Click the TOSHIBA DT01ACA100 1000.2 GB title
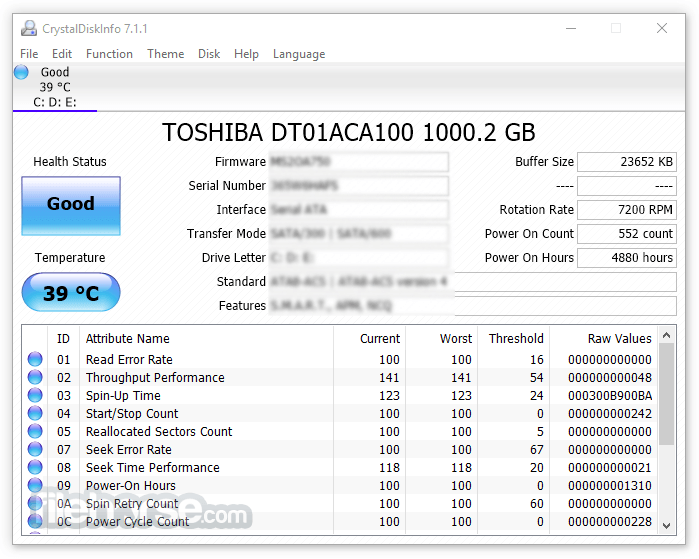The width and height of the screenshot is (699, 559). (349, 132)
